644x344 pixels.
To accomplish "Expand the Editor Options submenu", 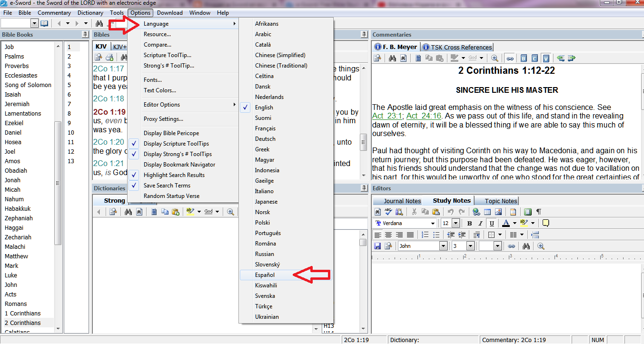I will click(x=182, y=105).
